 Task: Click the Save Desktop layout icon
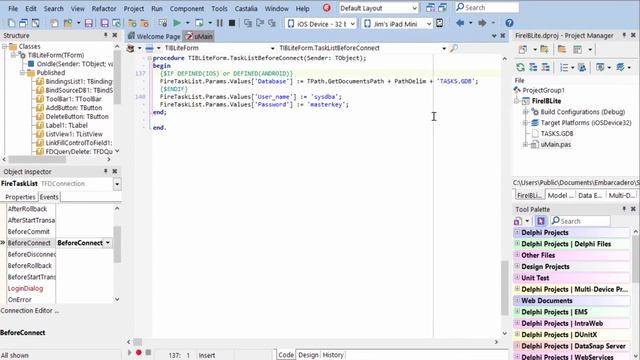coord(430,8)
